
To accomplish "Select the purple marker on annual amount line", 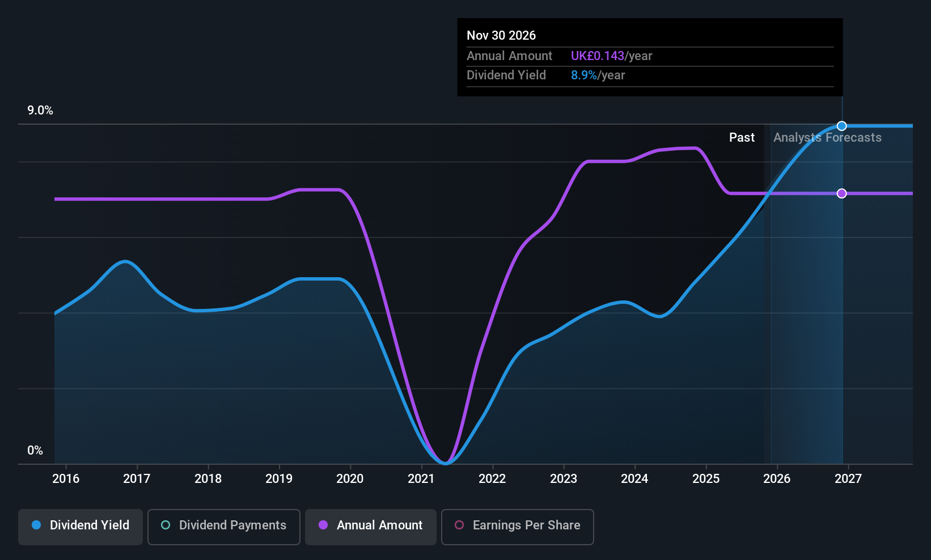I will (842, 193).
